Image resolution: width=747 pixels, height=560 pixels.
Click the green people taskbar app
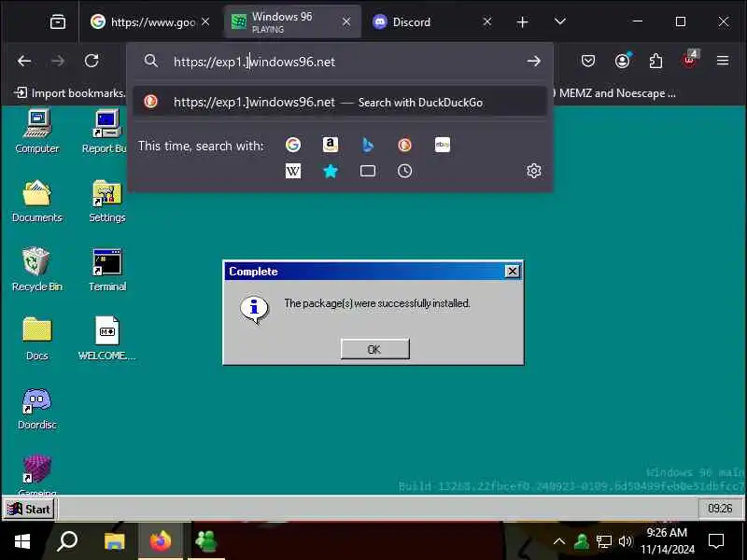click(206, 541)
